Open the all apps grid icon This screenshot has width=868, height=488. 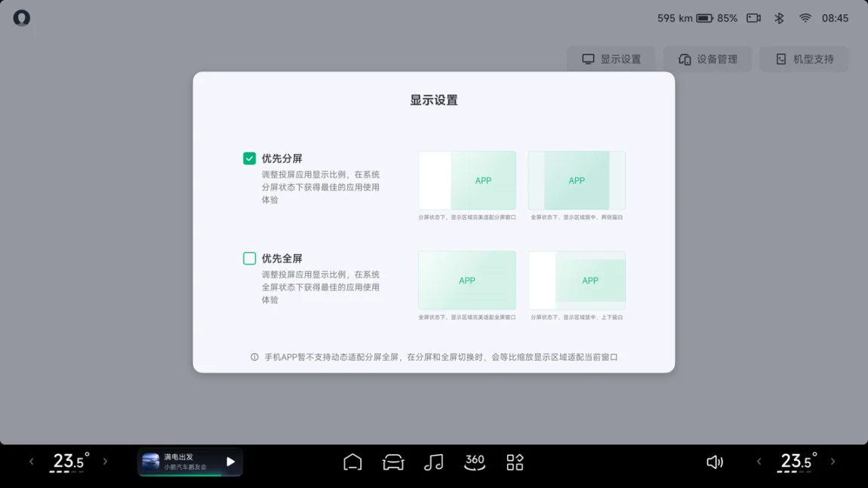pos(515,462)
